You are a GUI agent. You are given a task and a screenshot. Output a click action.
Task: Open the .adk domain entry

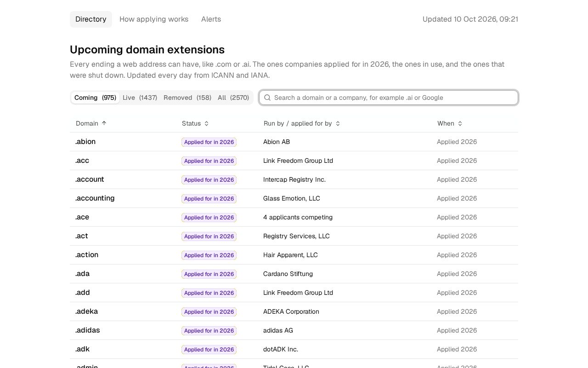83,349
